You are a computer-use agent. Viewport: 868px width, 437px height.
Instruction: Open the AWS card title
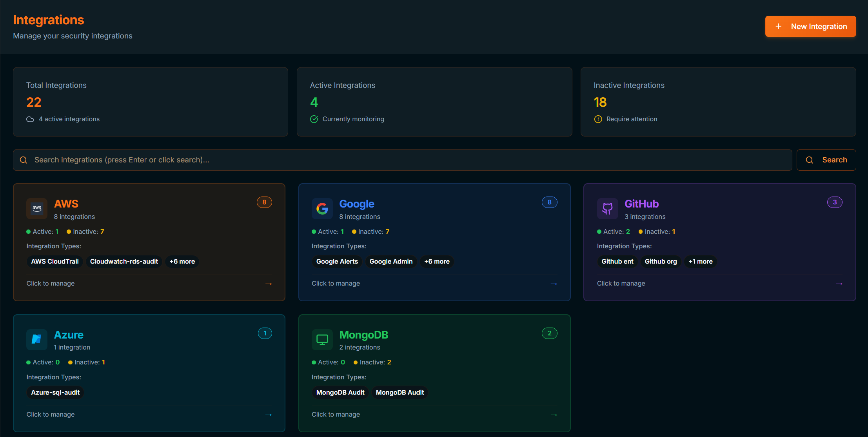point(66,204)
